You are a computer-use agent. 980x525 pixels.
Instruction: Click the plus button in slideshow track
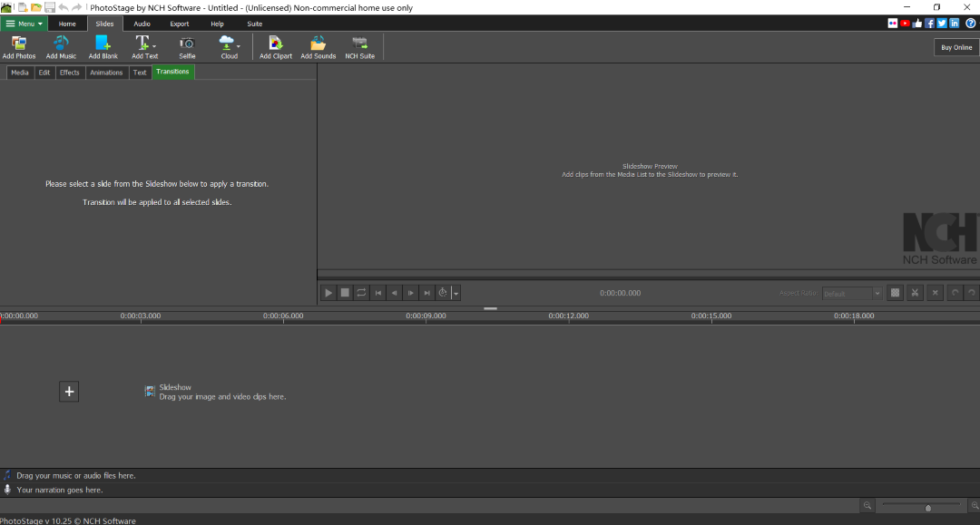(x=70, y=391)
